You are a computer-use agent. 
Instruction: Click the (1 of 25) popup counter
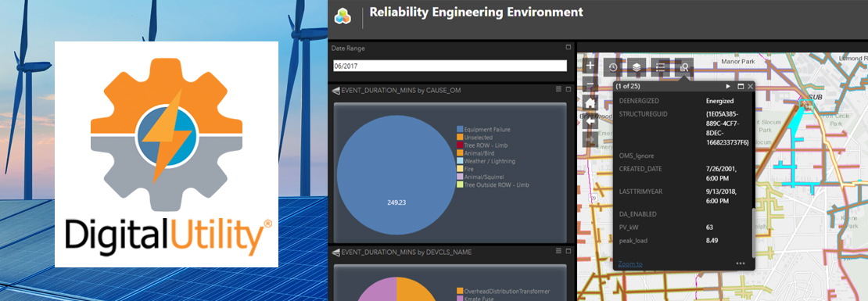coord(628,86)
